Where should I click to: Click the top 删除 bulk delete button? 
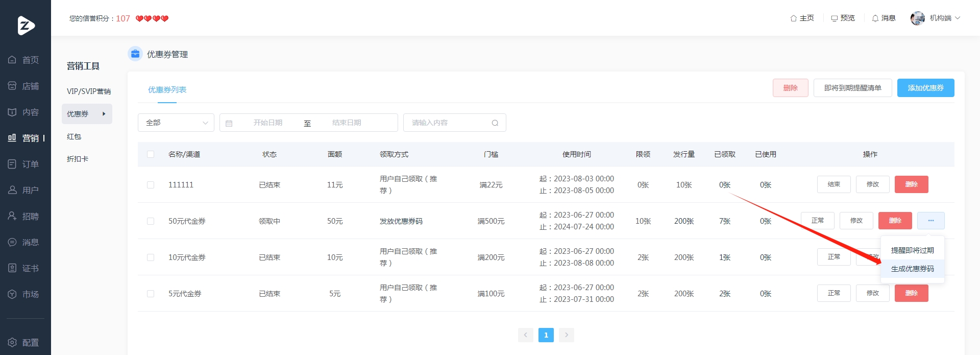(791, 88)
